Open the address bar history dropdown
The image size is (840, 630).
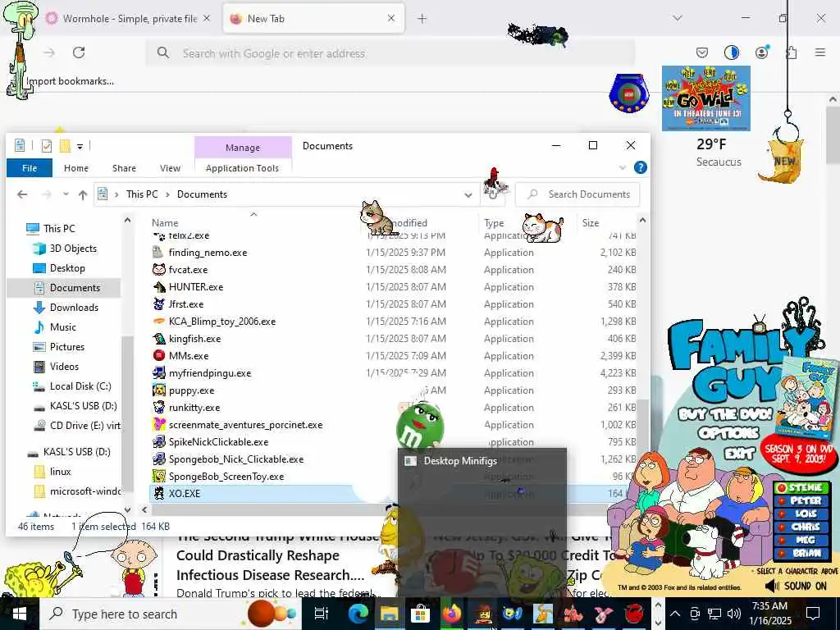(x=468, y=195)
